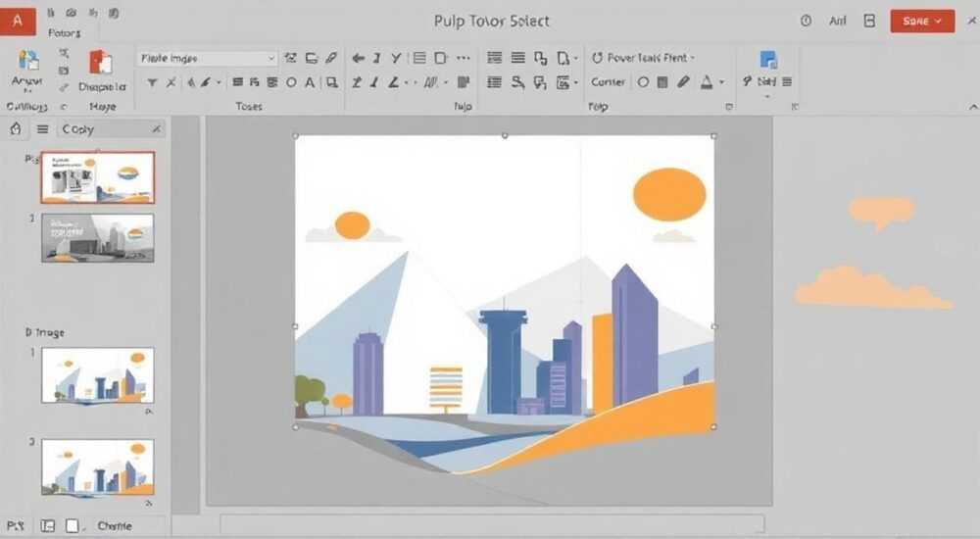This screenshot has height=539, width=980.
Task: Click the hamburger list icon beside Copy
Action: point(42,128)
